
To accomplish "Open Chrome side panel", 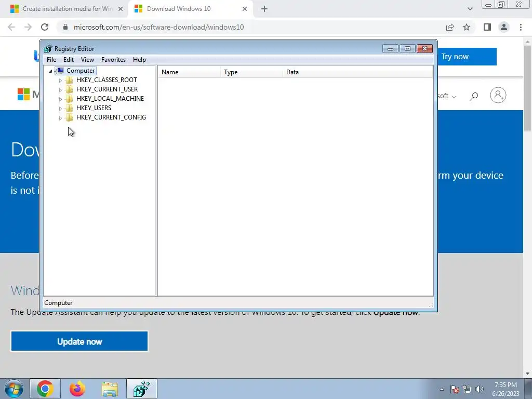I will [487, 27].
